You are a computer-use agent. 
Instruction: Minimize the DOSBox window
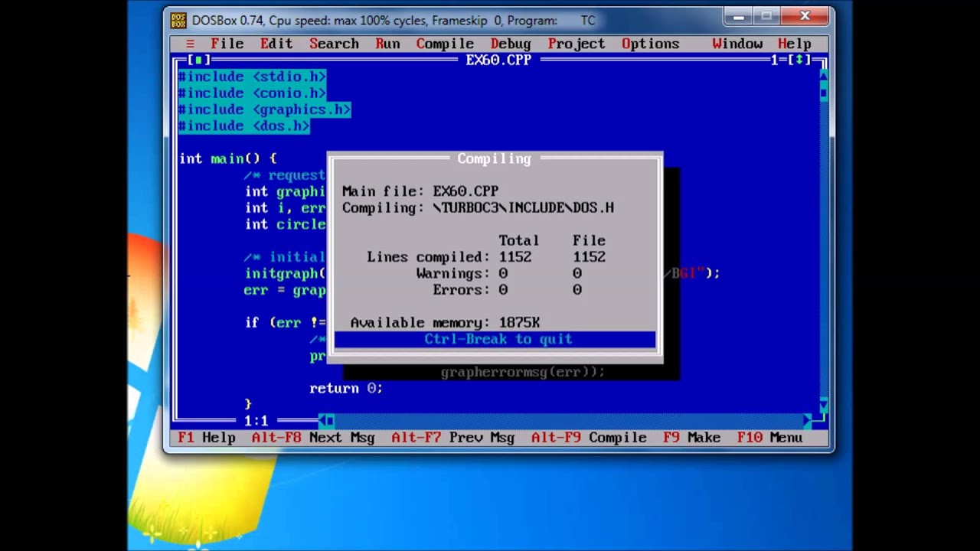[x=739, y=16]
